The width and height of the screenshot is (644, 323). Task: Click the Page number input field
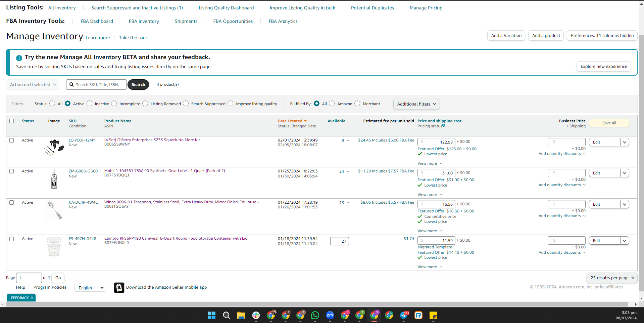(x=29, y=278)
